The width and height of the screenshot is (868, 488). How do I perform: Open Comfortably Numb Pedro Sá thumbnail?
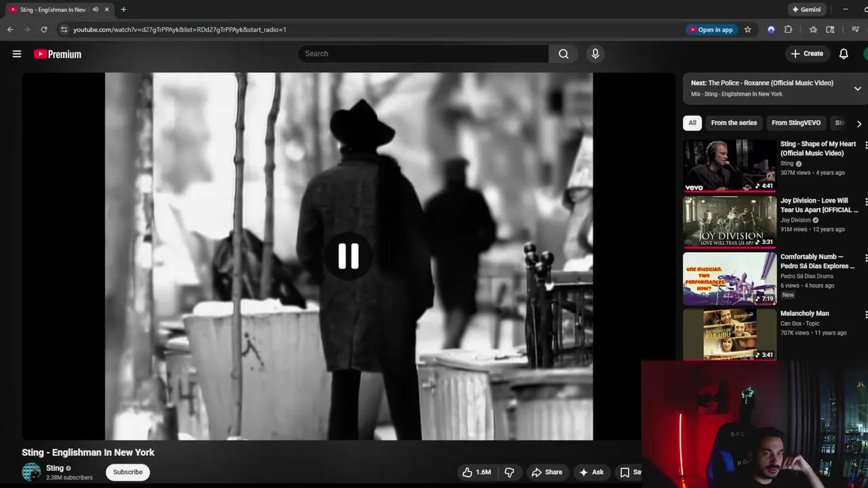(x=730, y=278)
